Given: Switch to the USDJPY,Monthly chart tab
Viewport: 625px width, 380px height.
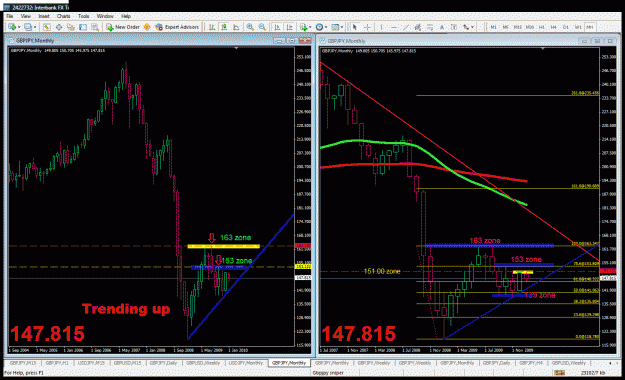Looking at the screenshot, I should pos(246,363).
